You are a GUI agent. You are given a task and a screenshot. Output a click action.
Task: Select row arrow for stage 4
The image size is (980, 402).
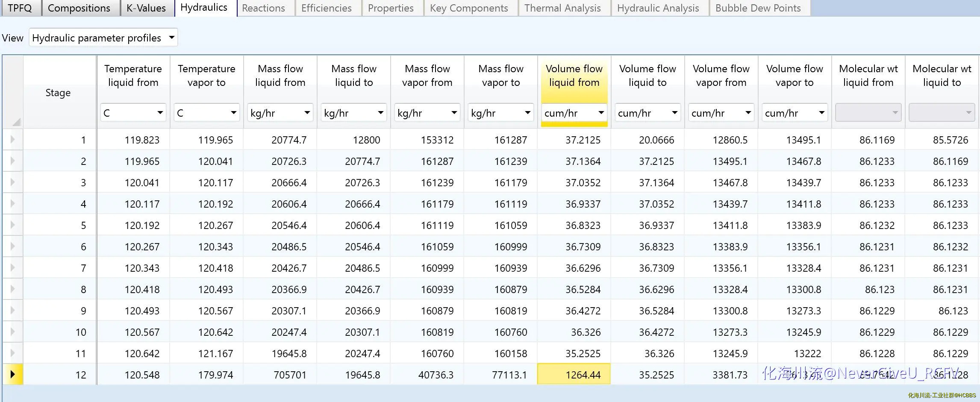pos(13,203)
